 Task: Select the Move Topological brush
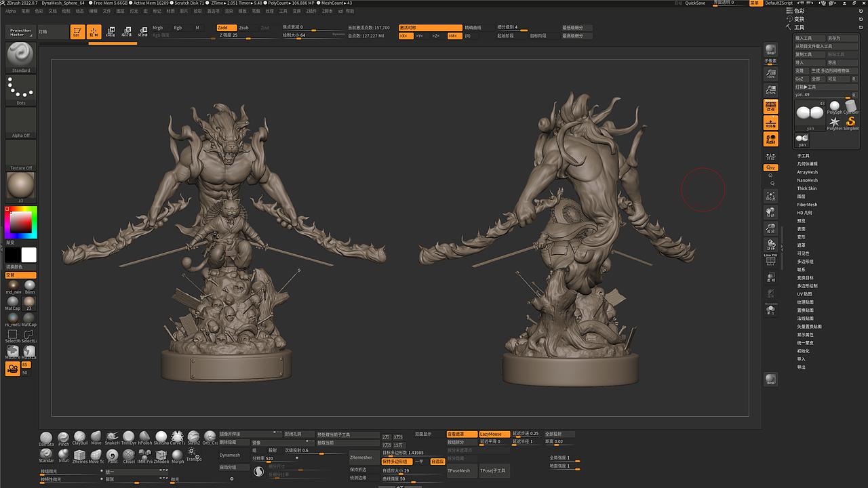click(96, 456)
